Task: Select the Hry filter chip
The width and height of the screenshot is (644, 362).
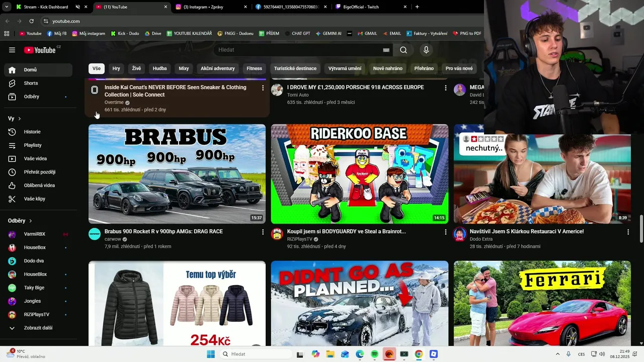Action: 116,68
